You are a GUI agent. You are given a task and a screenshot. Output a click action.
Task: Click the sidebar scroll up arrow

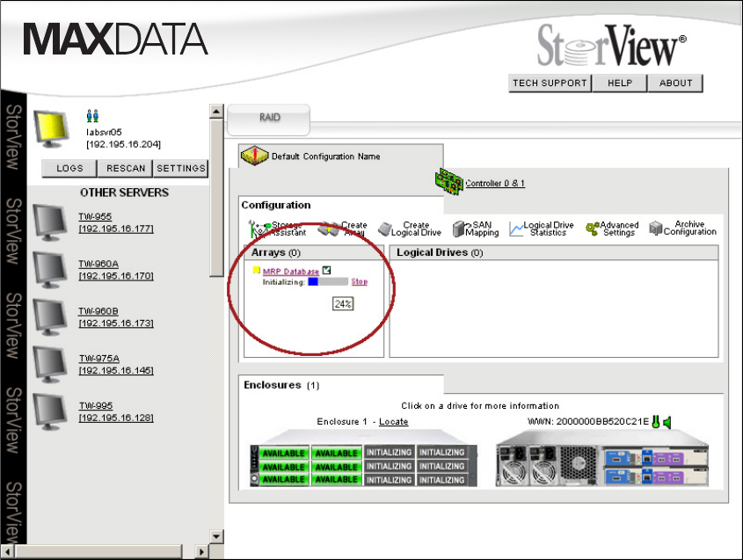pyautogui.click(x=216, y=112)
